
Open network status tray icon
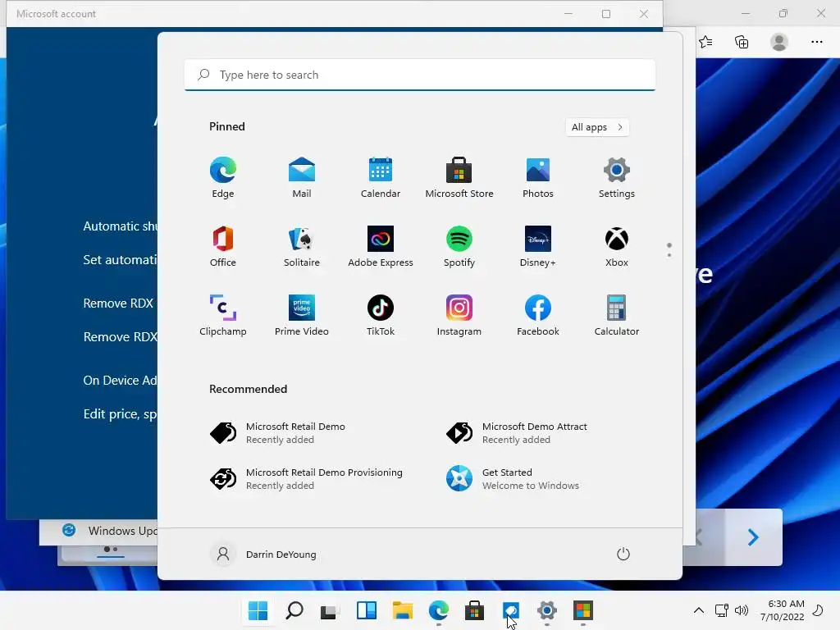[722, 610]
